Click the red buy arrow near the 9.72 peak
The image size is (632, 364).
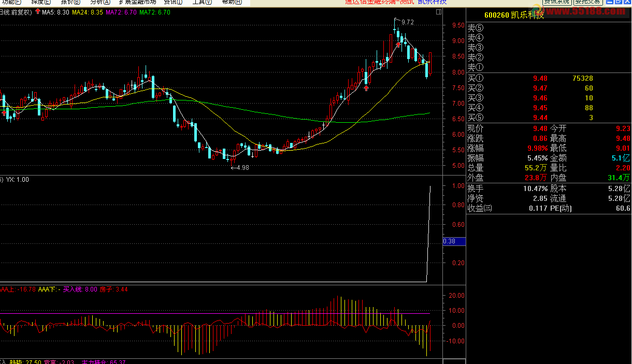click(x=398, y=45)
